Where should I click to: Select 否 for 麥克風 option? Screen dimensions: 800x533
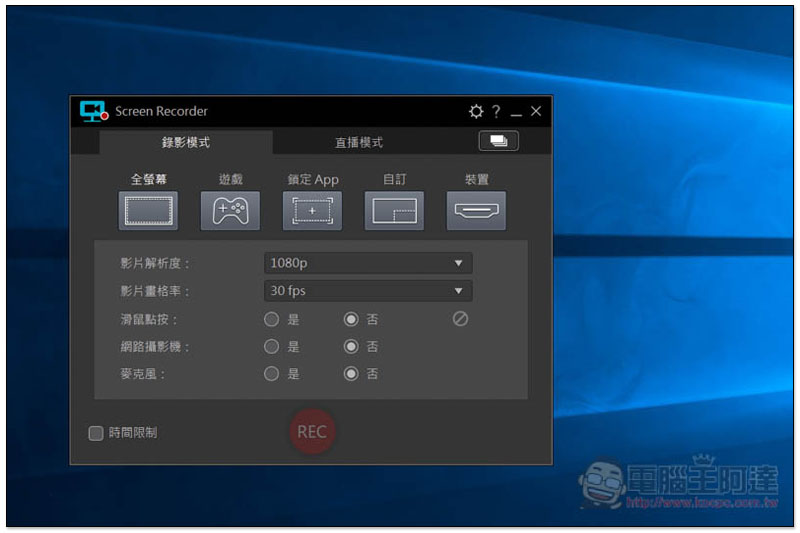pos(351,374)
